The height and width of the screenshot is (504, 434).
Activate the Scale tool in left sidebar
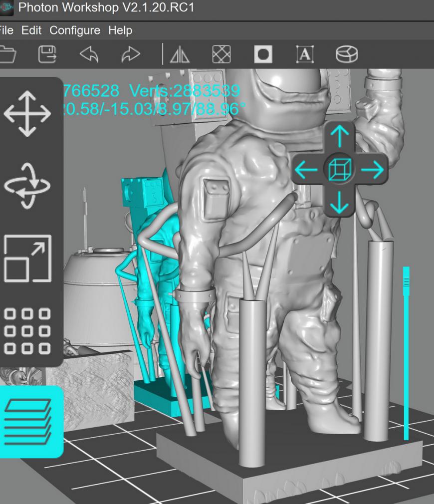[x=27, y=258]
